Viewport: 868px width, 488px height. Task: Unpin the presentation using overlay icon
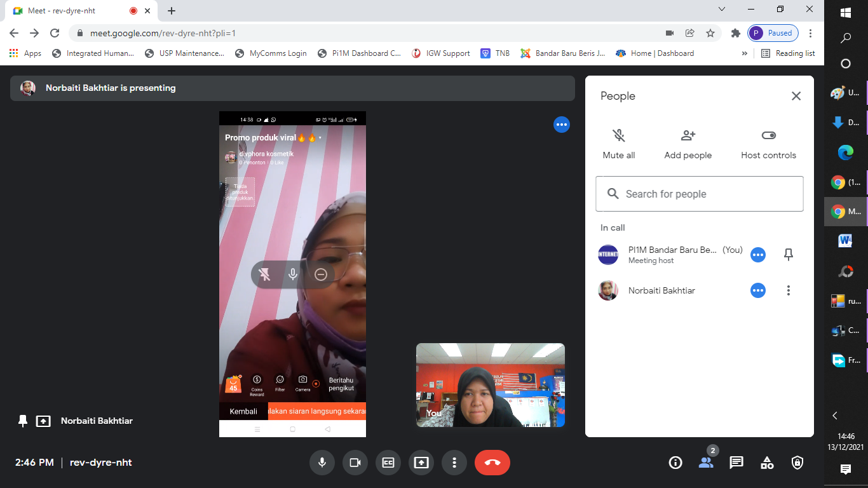[x=265, y=274]
